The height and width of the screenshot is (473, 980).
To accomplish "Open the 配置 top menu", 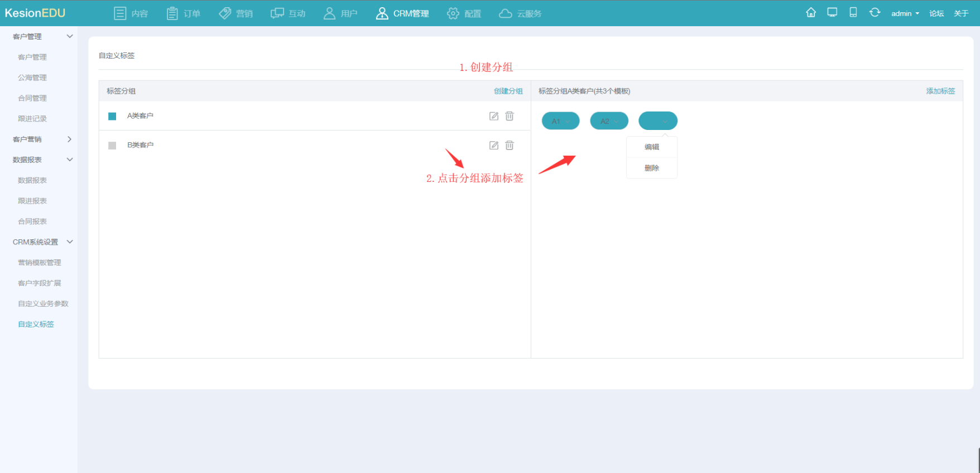I will coord(464,13).
